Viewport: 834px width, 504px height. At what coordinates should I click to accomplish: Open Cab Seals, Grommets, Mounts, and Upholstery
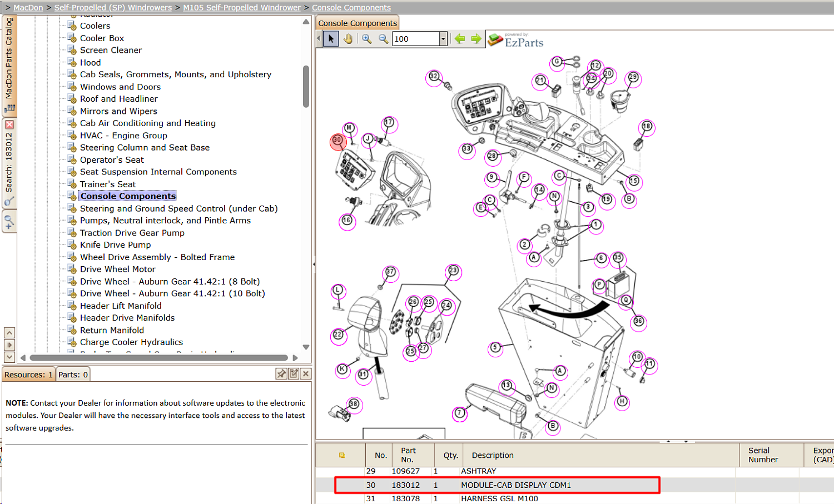[x=176, y=74]
